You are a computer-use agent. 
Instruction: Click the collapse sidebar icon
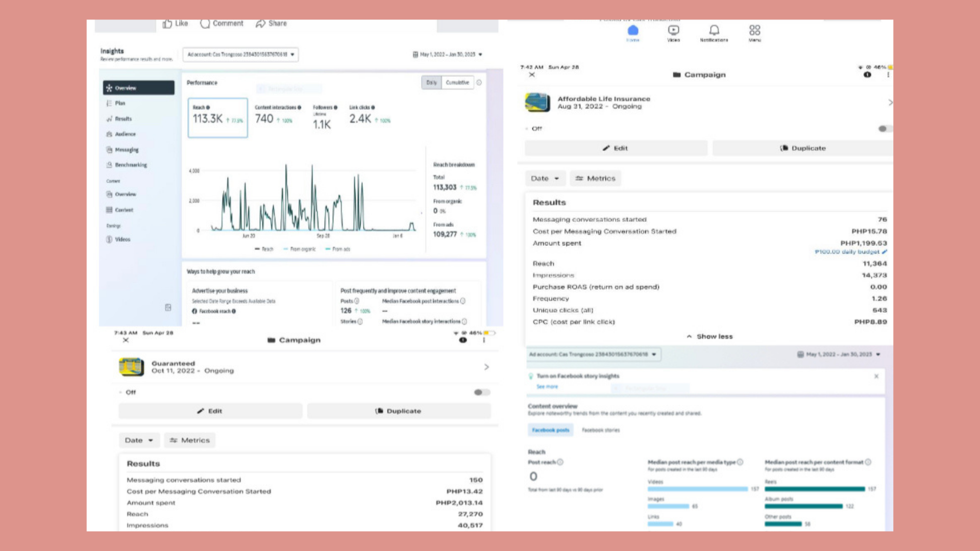[x=168, y=308]
